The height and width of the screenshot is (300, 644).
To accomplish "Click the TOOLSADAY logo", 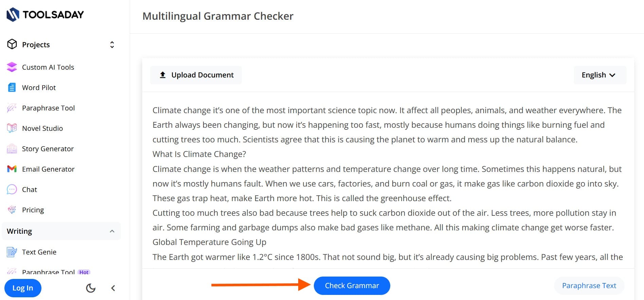I will (x=44, y=15).
